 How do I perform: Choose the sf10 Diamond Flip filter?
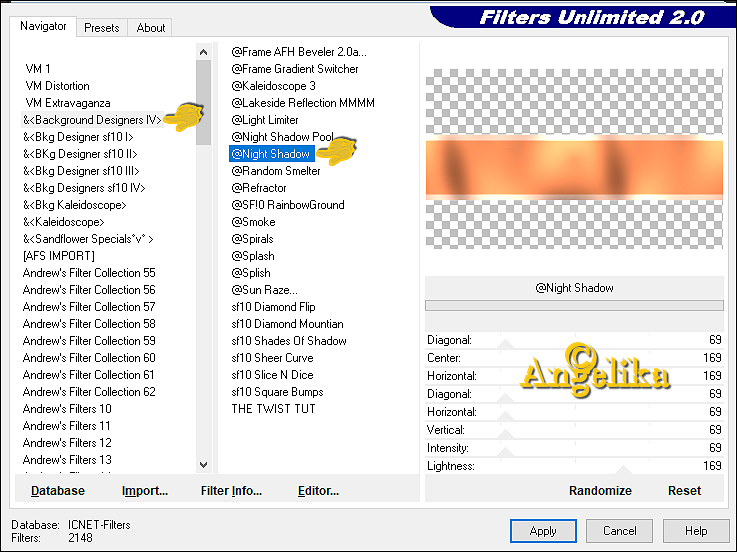[273, 307]
